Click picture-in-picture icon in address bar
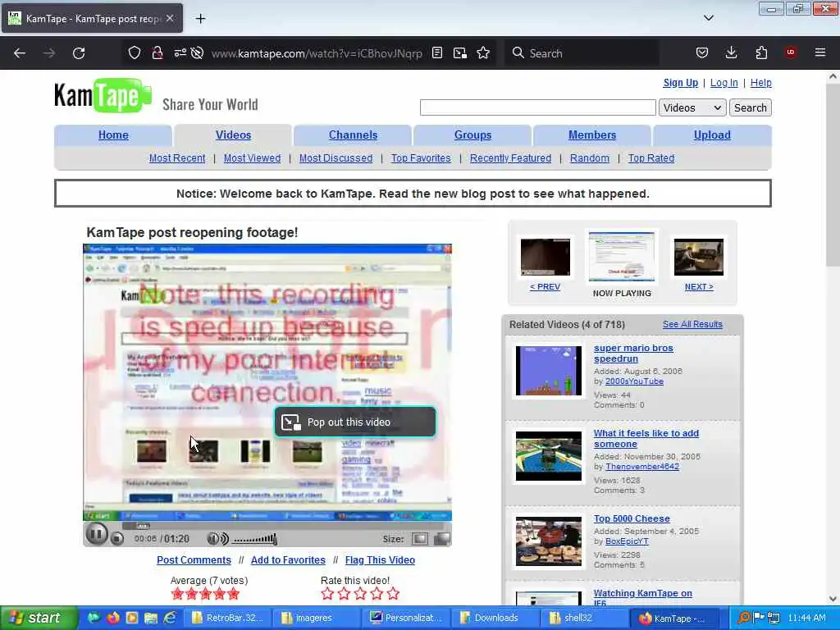The width and height of the screenshot is (840, 630). point(459,53)
